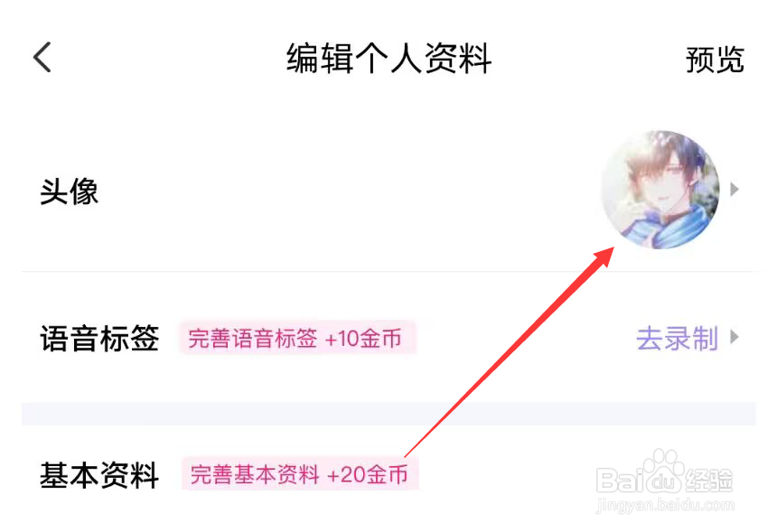
Task: Expand the 语音标签 row arrow
Action: tap(735, 337)
